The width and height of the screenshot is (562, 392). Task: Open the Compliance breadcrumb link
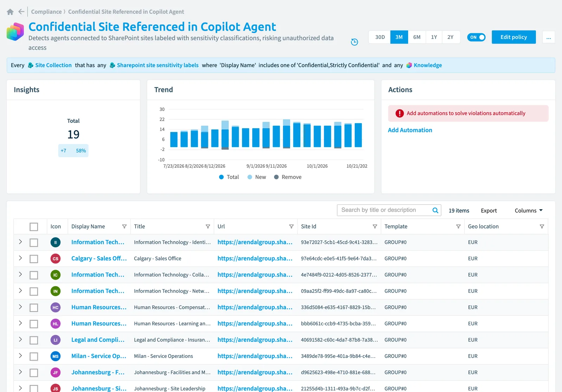46,12
